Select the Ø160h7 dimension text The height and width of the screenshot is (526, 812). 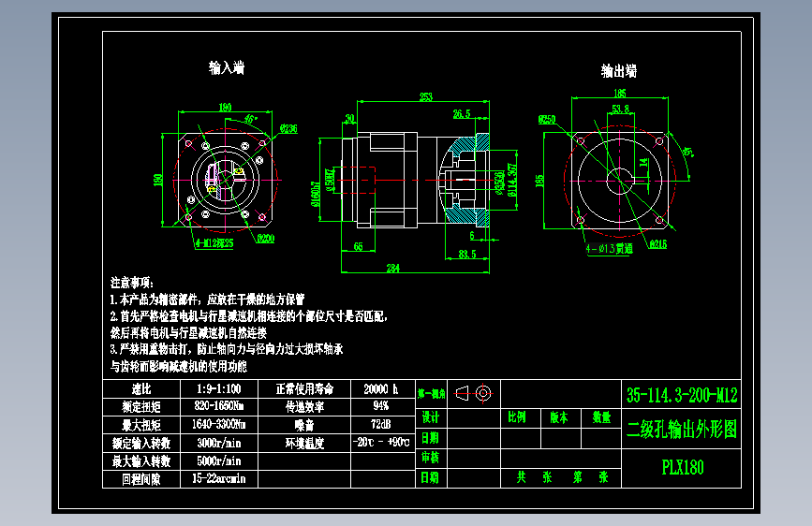pyautogui.click(x=315, y=194)
